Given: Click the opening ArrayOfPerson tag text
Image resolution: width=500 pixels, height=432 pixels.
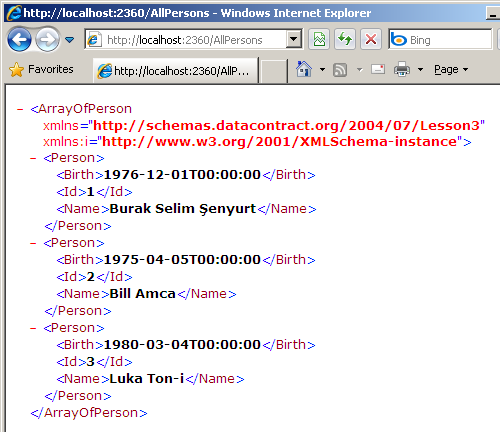Looking at the screenshot, I should tap(81, 109).
